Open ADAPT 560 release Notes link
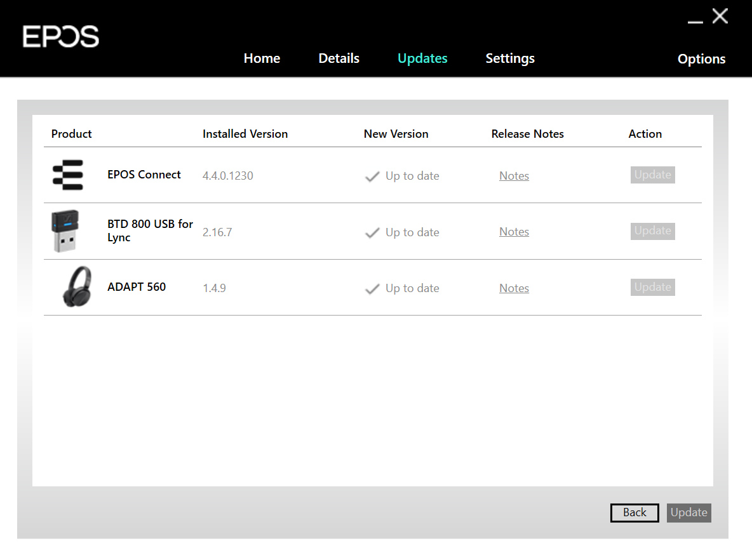Image resolution: width=752 pixels, height=560 pixels. coord(514,288)
